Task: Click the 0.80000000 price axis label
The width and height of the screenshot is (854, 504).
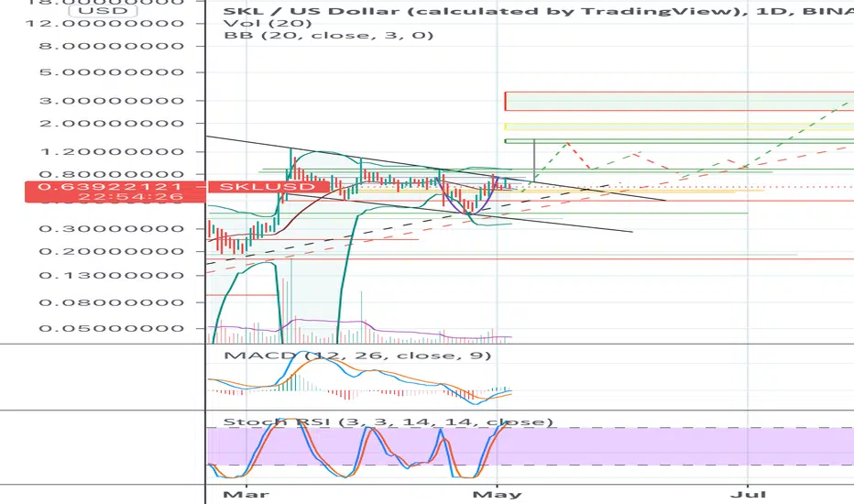Action: pyautogui.click(x=112, y=174)
